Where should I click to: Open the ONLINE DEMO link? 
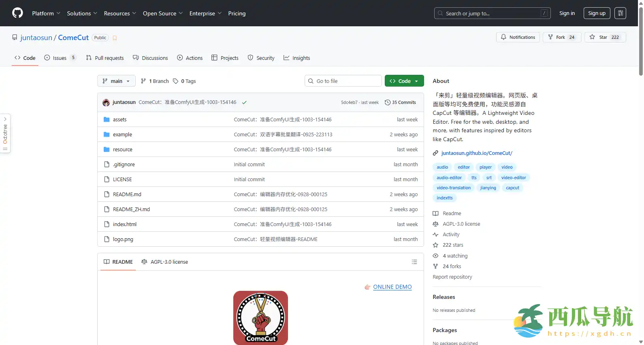(392, 287)
